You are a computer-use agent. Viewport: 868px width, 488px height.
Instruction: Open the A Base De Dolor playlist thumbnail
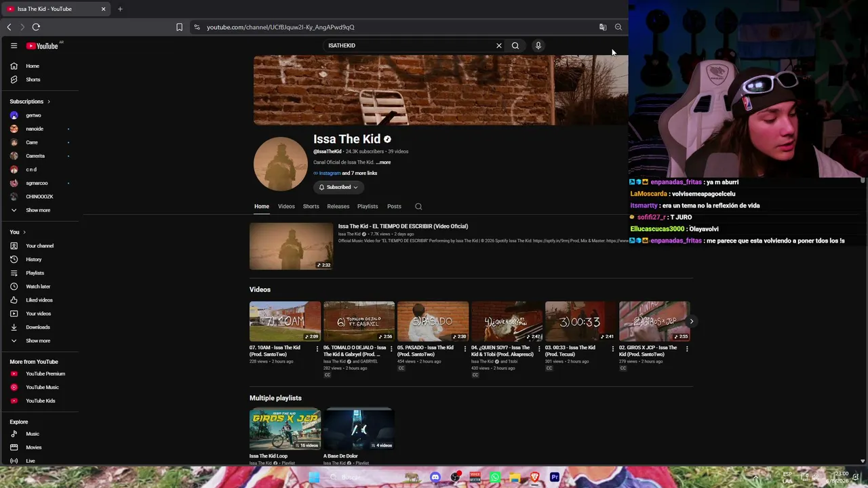[x=359, y=429]
